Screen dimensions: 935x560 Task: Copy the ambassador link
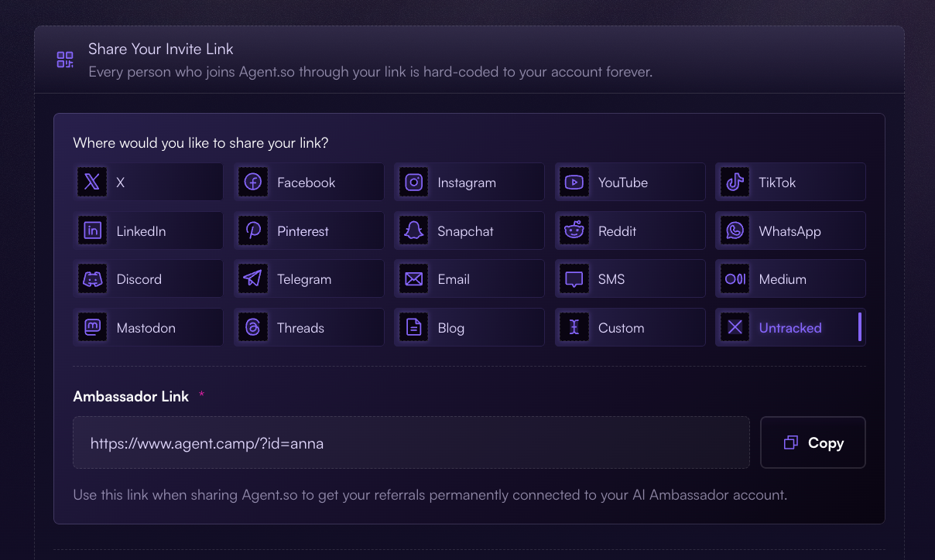pyautogui.click(x=813, y=442)
